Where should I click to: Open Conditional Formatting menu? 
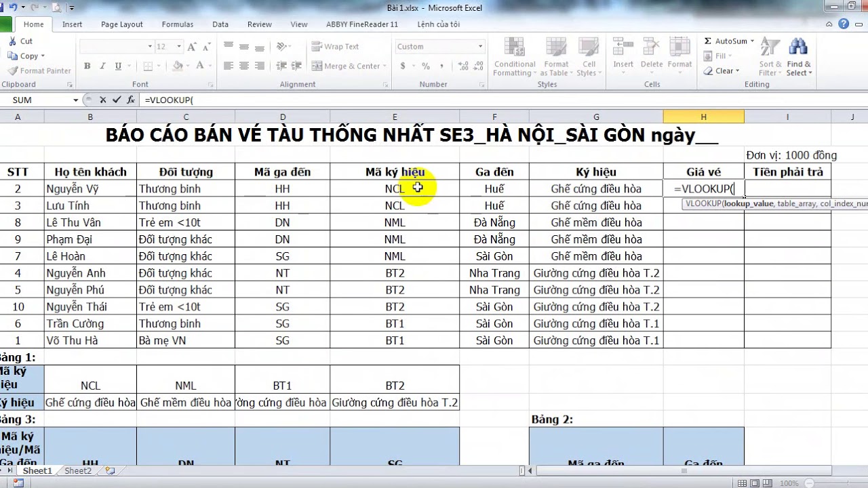tap(515, 57)
